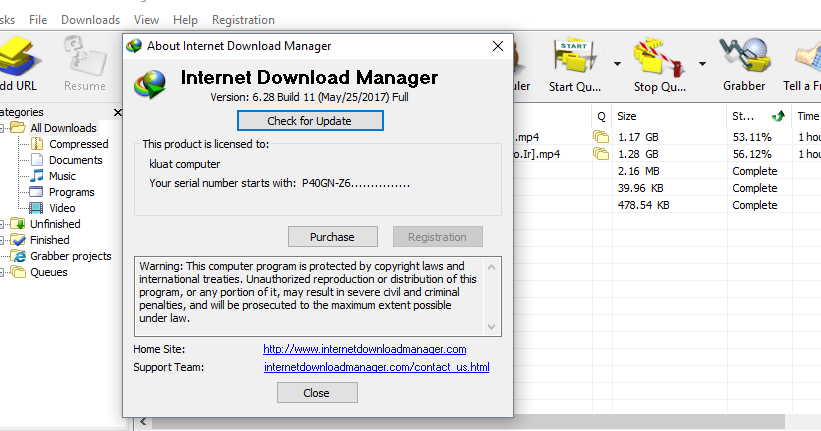Click the Check for Update button

(x=310, y=120)
